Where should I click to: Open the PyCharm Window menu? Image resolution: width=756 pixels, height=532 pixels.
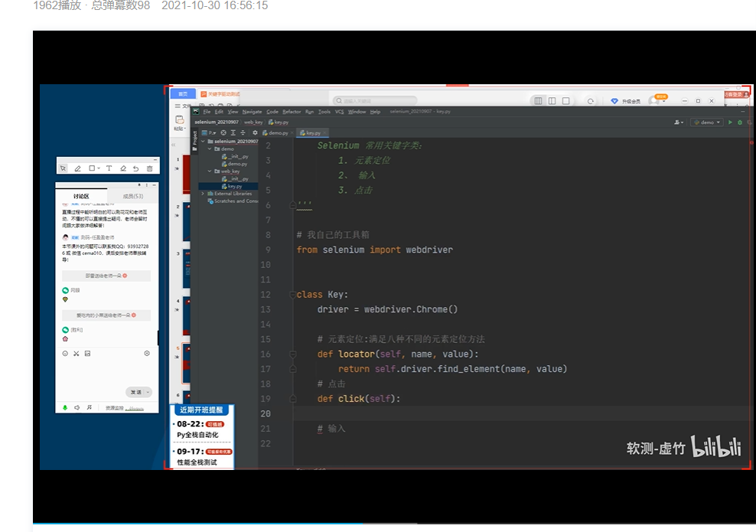point(357,112)
